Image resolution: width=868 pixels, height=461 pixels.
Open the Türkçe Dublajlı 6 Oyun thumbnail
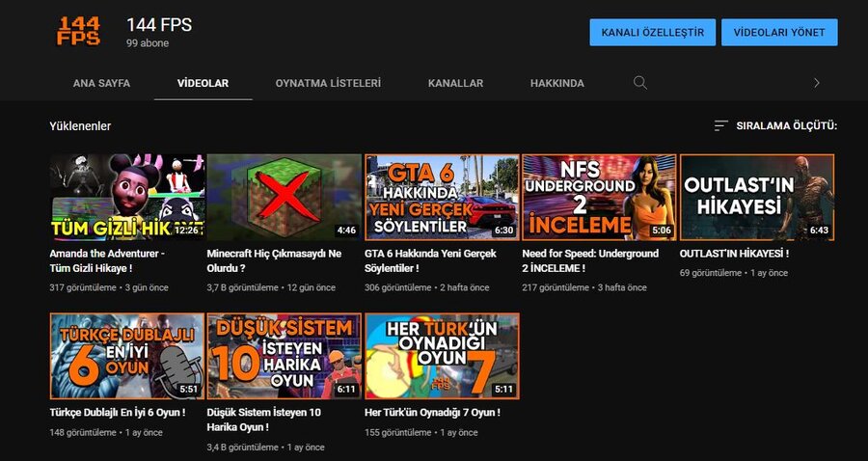click(126, 356)
